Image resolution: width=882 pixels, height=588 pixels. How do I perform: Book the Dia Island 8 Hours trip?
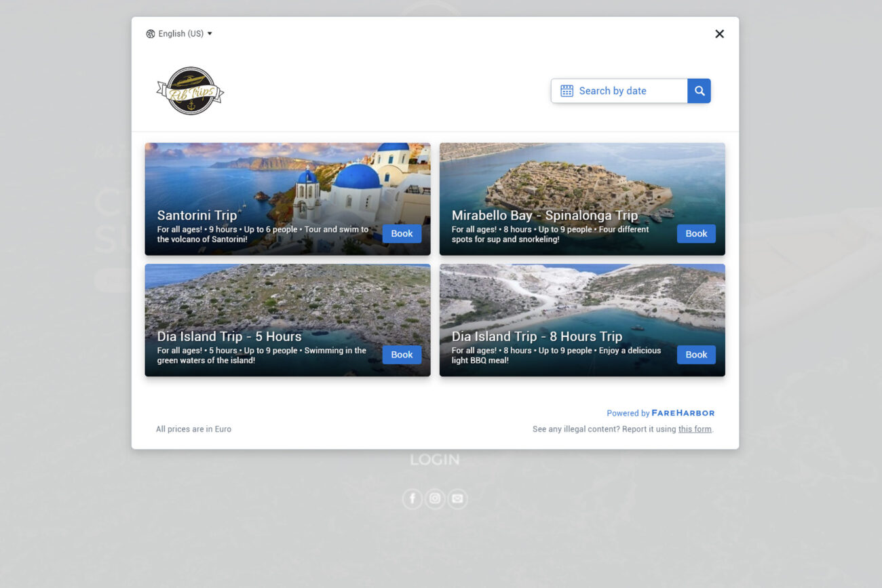click(696, 355)
